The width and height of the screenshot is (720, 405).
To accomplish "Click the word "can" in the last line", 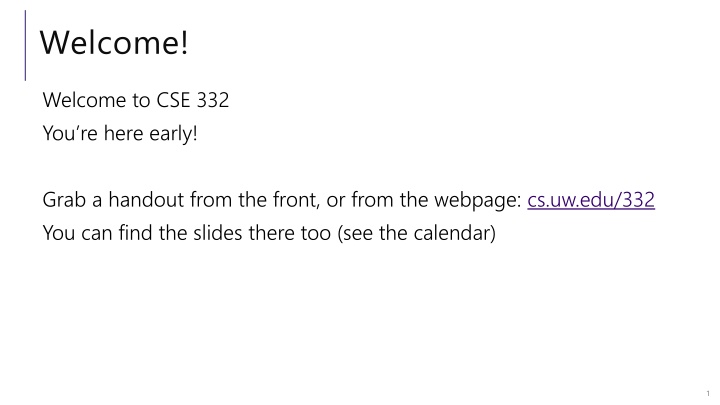I will point(96,234).
